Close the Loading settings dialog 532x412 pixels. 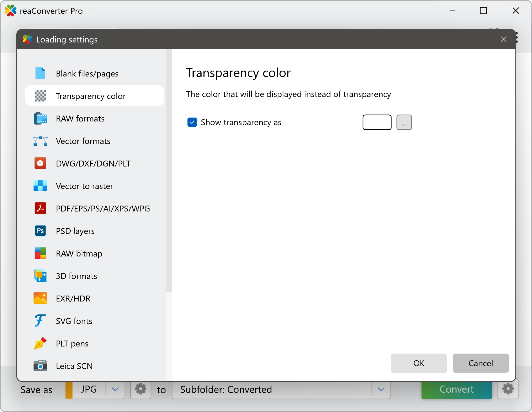503,39
